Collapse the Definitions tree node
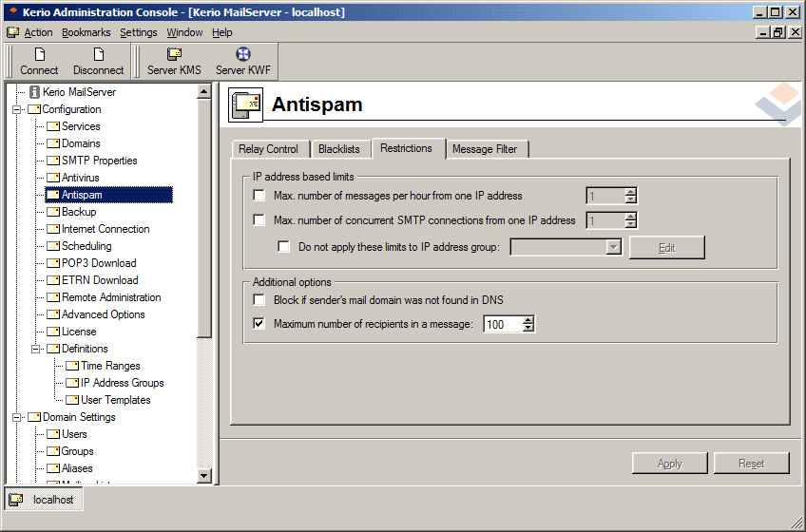806x532 pixels. coord(36,349)
